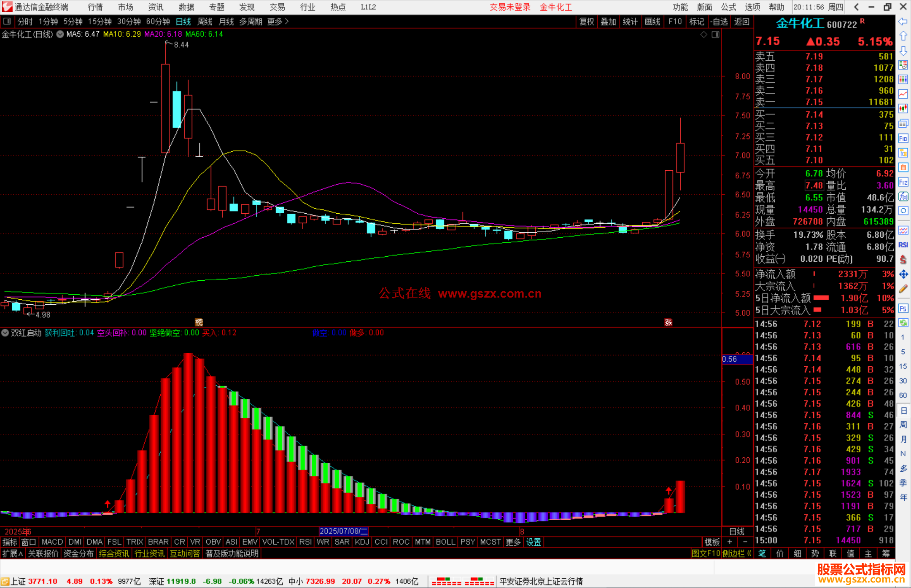911x588 pixels.
Task: Open the f(x) formula icon in sidebar
Action: (903, 196)
